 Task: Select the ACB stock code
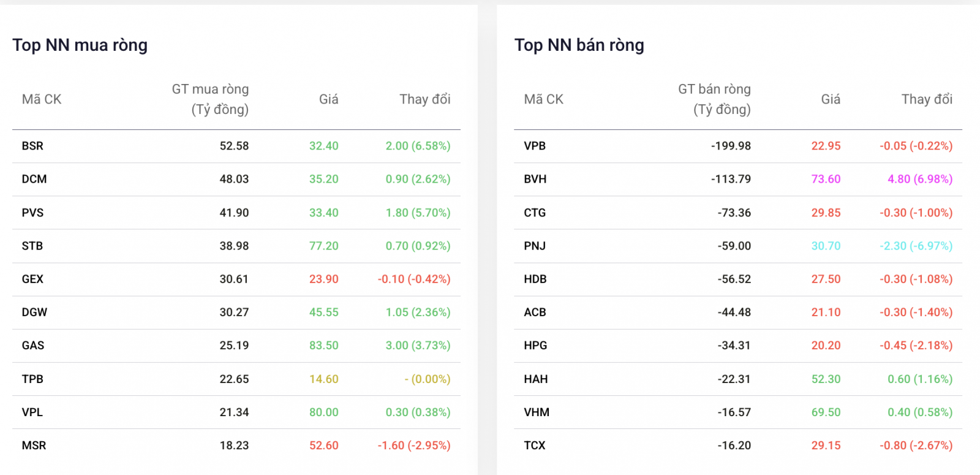(x=535, y=312)
